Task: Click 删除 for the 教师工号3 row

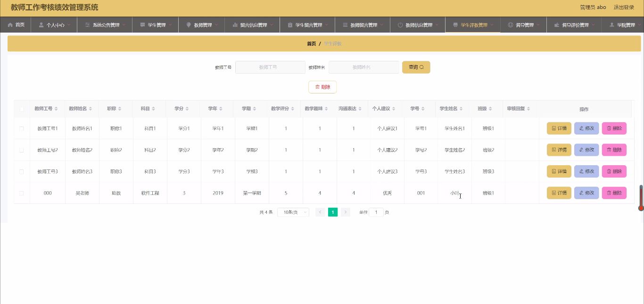Action: coord(614,171)
